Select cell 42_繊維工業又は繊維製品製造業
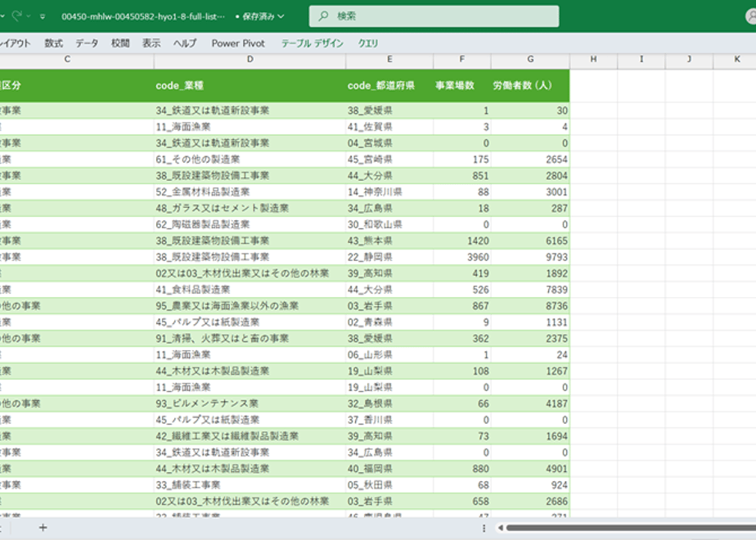Screen dimensions: 756x540 [250, 436]
